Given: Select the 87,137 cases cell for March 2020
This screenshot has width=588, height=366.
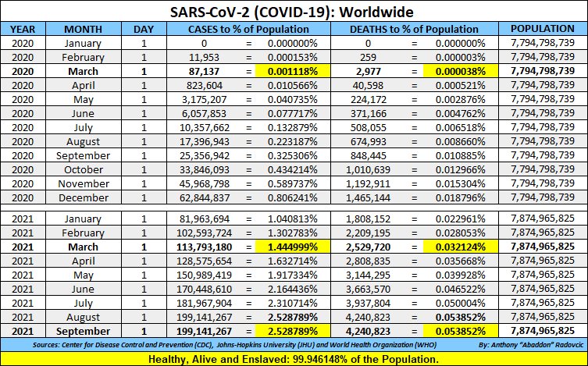Looking at the screenshot, I should point(203,71).
